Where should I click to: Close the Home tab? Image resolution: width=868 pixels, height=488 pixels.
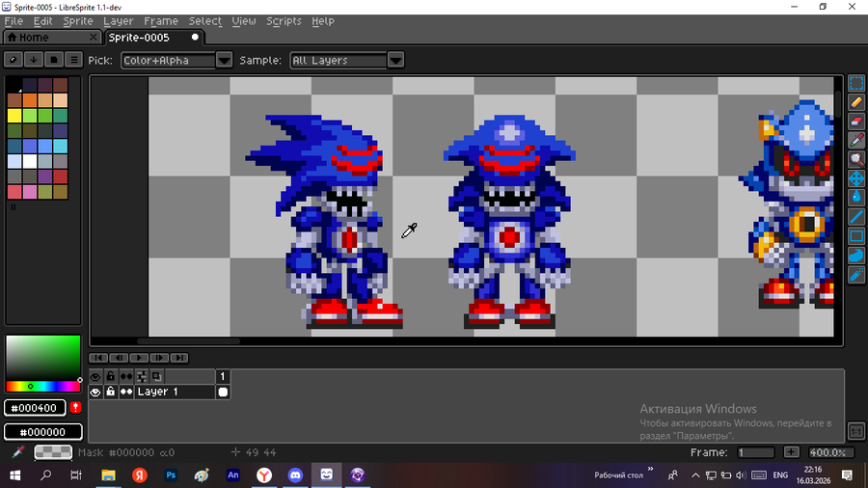(94, 37)
